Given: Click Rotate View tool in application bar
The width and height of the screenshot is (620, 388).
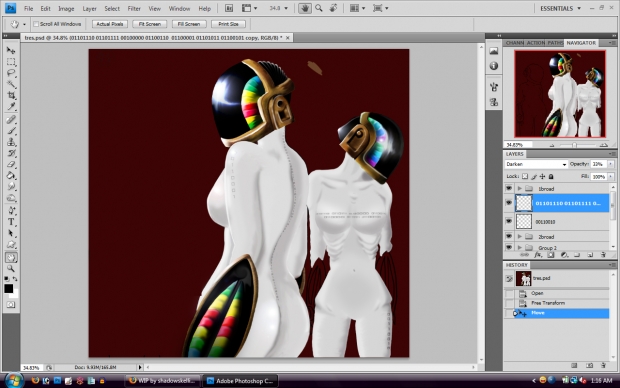Looking at the screenshot, I should click(x=333, y=8).
